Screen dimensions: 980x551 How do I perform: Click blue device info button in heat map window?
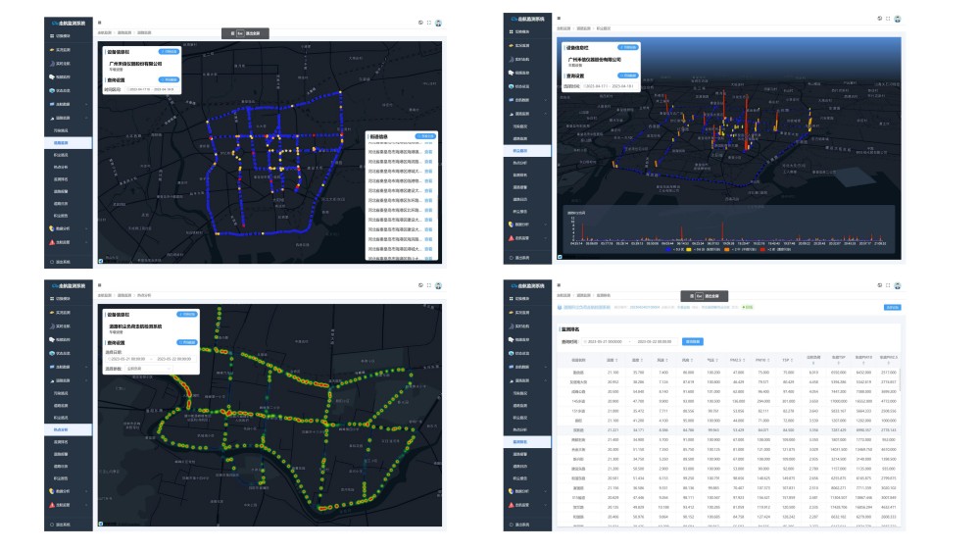click(187, 315)
